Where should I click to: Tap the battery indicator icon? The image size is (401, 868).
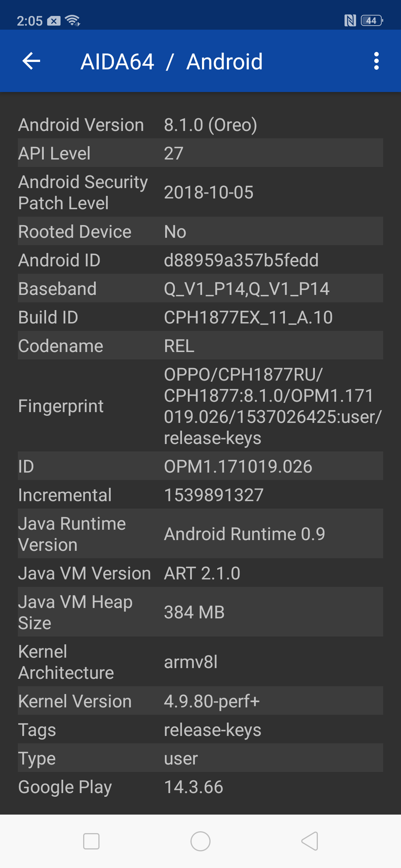[x=372, y=21]
